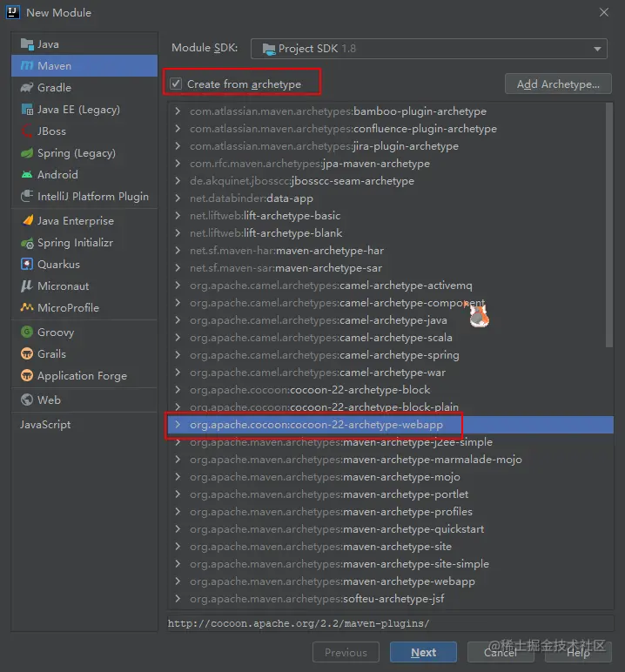Expand bamboo-plugin-archetype node
The image size is (625, 672).
click(178, 111)
